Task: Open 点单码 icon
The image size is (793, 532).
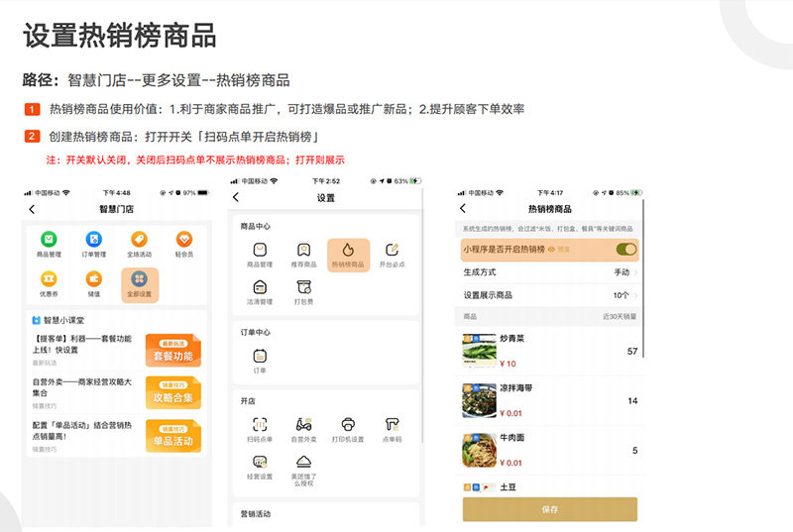Action: point(392,424)
